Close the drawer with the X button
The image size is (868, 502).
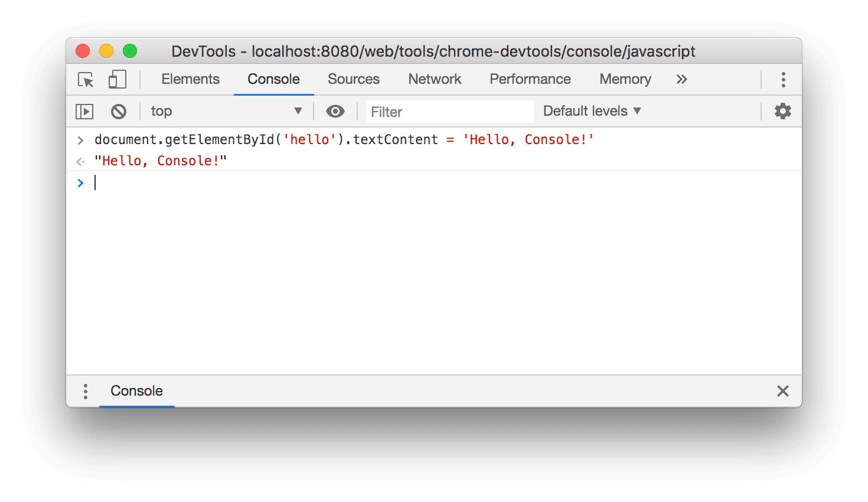pyautogui.click(x=783, y=391)
